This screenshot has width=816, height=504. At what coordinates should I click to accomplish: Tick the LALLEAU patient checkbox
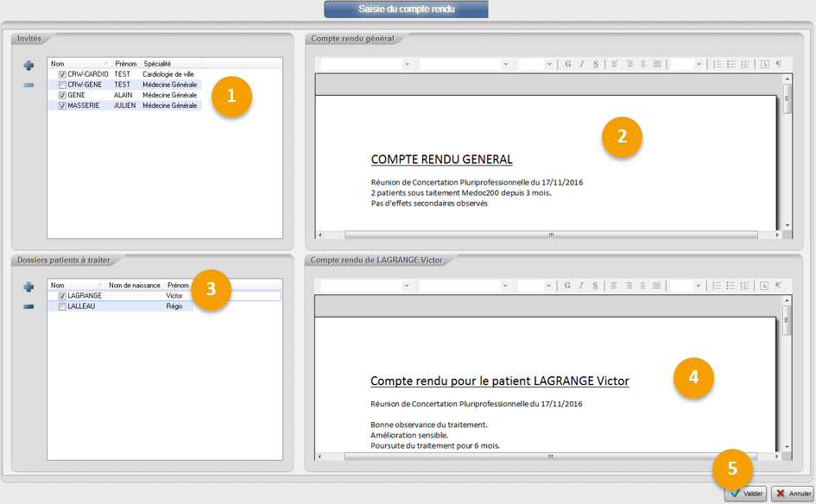coord(62,306)
